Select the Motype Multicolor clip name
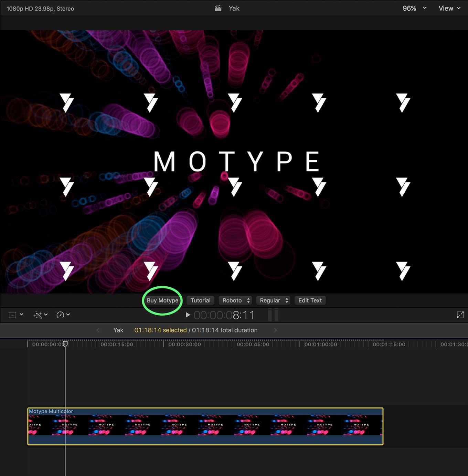This screenshot has width=468, height=476. (51, 411)
